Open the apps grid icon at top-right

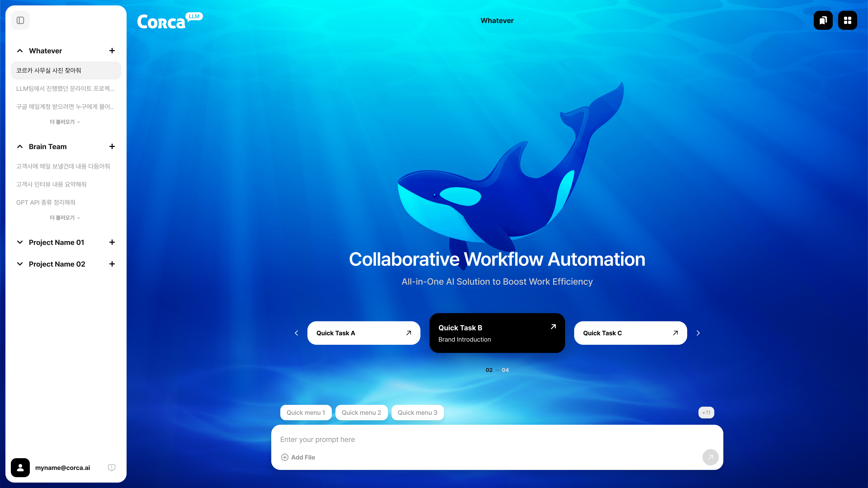point(847,20)
